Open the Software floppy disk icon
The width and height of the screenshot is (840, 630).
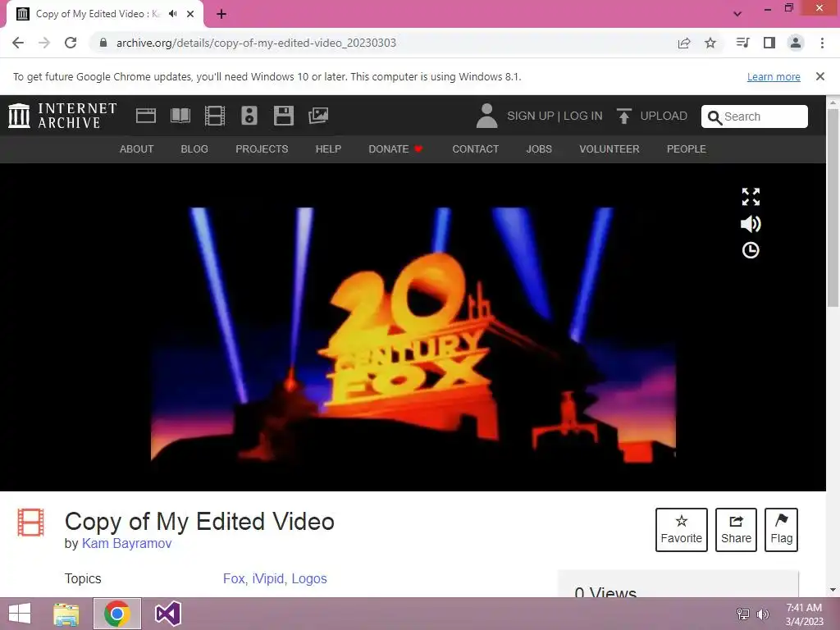(283, 116)
